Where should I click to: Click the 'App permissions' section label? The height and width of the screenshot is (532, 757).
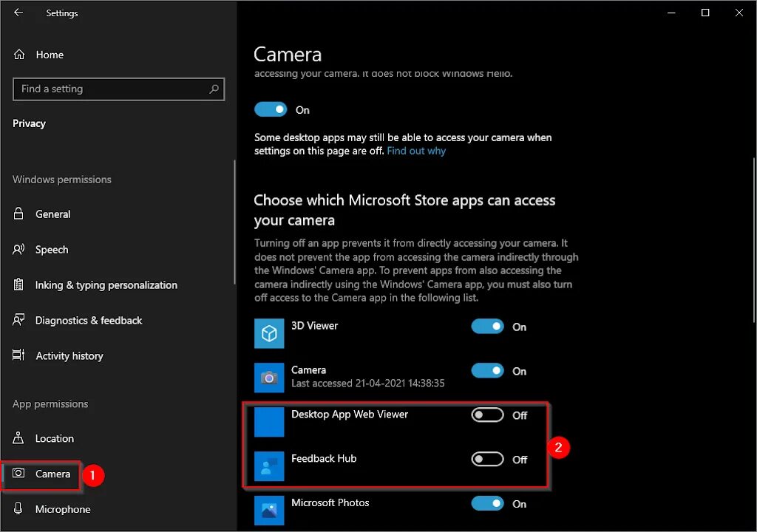pos(50,403)
